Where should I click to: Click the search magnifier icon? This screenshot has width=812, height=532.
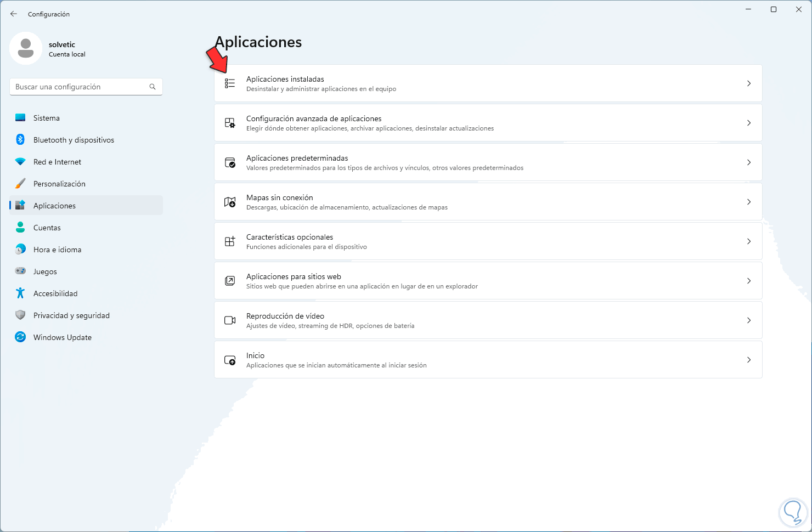point(153,87)
